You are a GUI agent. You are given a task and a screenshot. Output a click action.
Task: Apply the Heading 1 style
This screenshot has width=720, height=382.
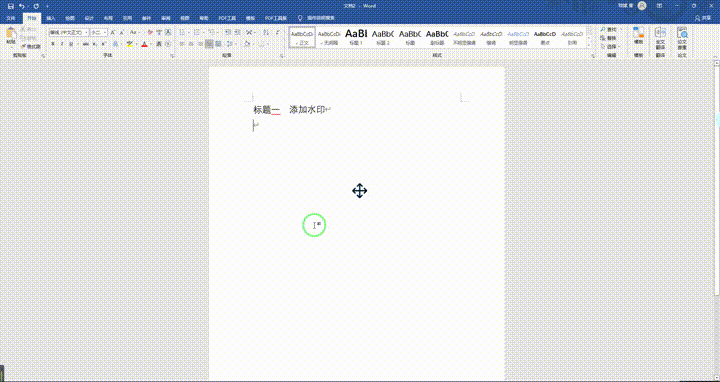356,37
